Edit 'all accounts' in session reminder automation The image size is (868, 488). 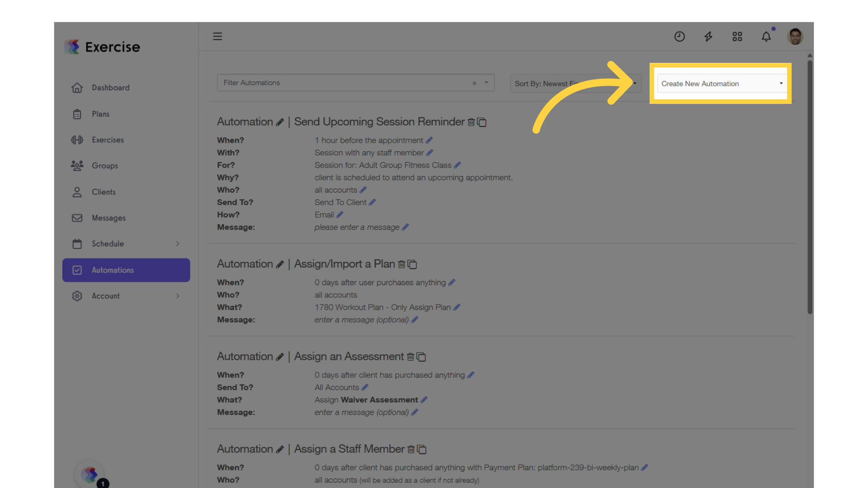(363, 190)
